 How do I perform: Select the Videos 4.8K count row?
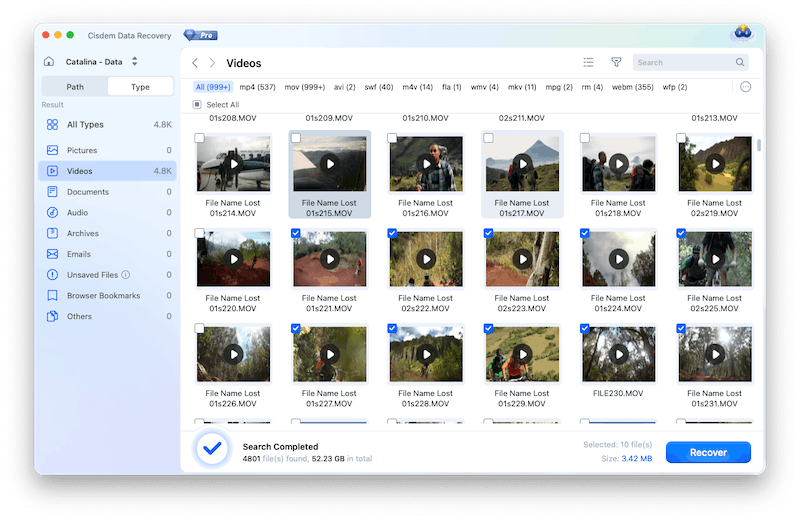(x=108, y=171)
